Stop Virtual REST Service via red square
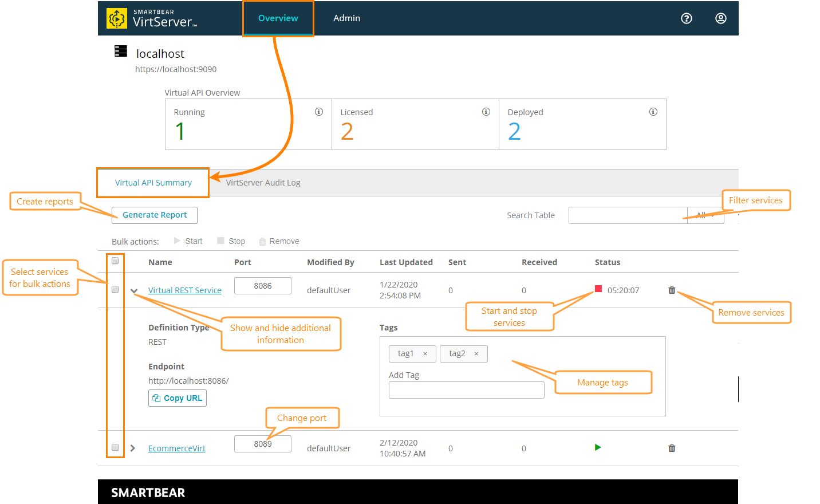820x504 pixels. 598,289
